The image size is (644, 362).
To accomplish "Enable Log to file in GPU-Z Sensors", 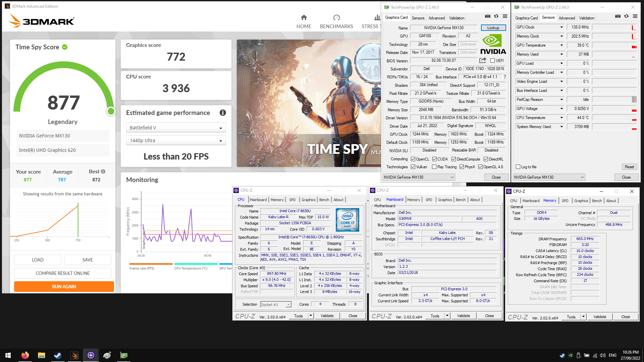I will 518,167.
